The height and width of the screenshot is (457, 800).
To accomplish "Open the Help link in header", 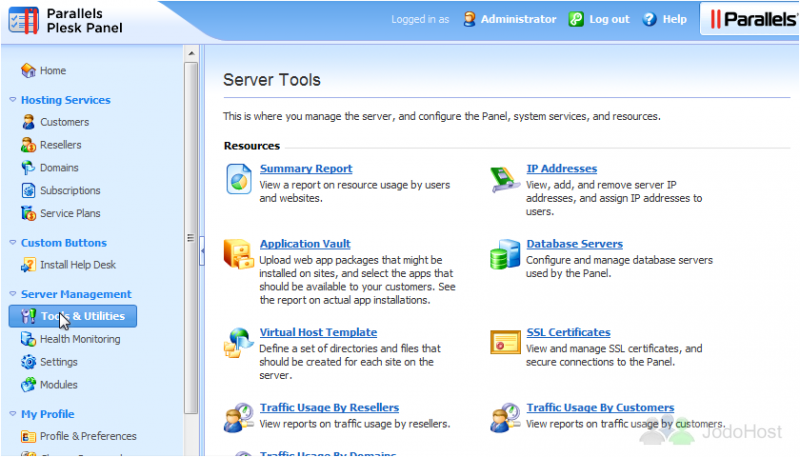I will point(674,19).
